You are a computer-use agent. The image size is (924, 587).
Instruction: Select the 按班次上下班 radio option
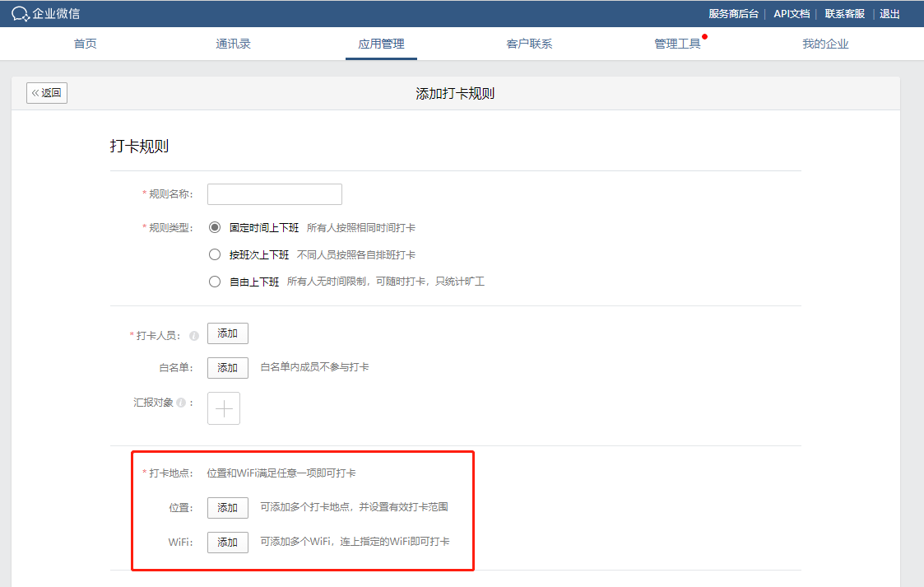click(215, 254)
